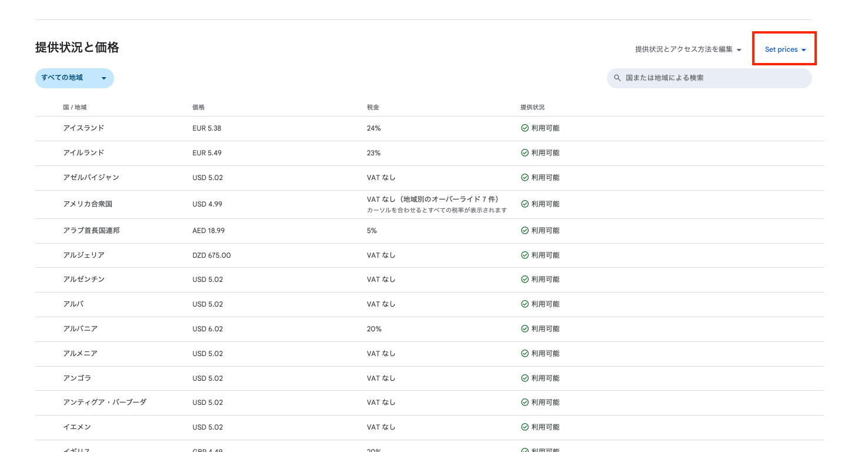The width and height of the screenshot is (868, 452).
Task: Select the アルゼンチン country name
Action: [x=84, y=280]
